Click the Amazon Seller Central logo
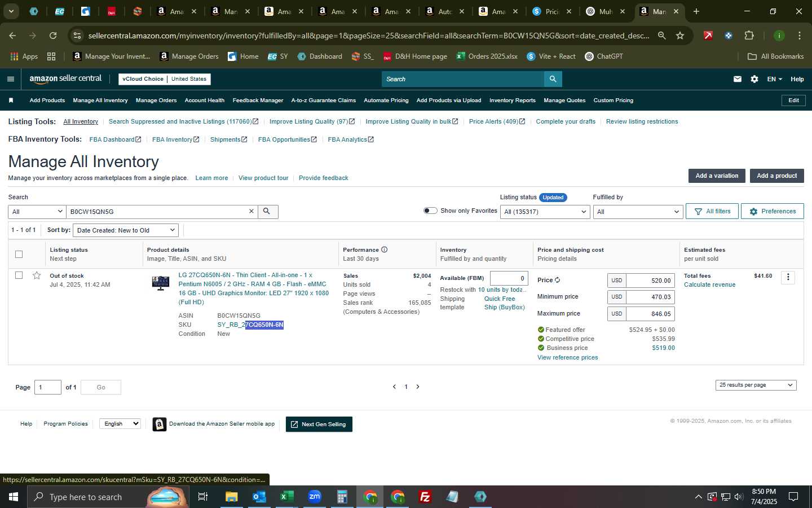Screen dimensions: 812x508 coord(65,79)
